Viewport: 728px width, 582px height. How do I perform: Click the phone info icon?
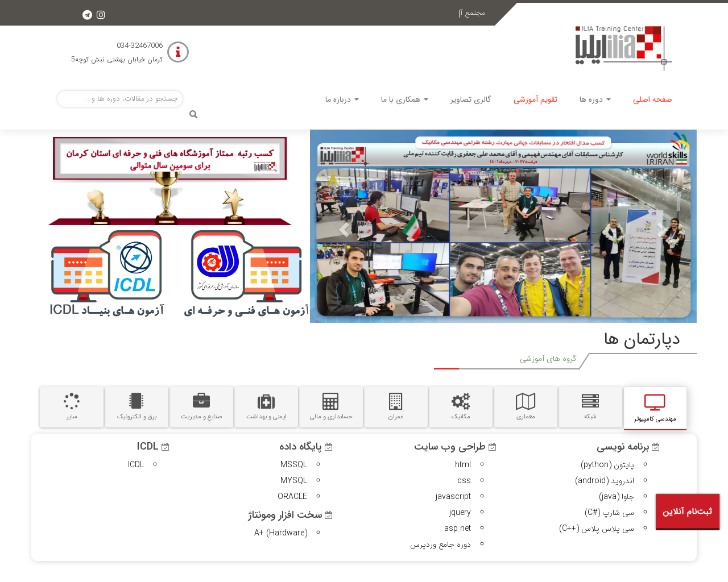[177, 52]
